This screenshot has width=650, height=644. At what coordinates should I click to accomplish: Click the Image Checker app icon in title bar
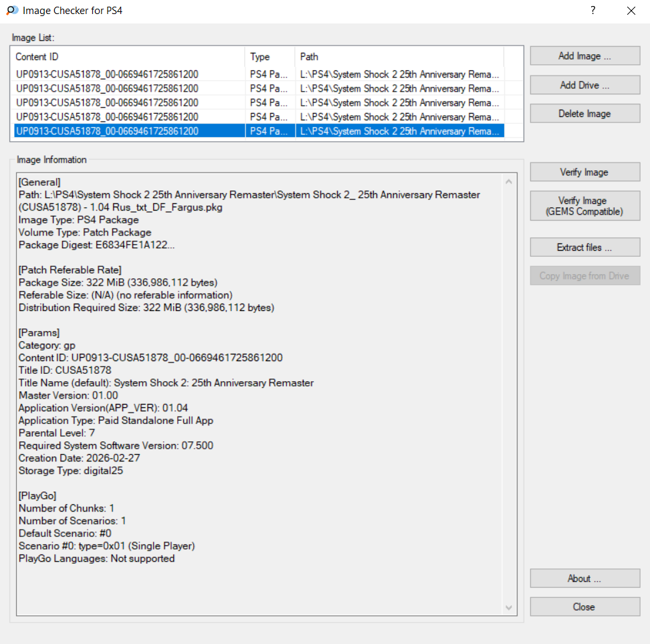click(11, 11)
